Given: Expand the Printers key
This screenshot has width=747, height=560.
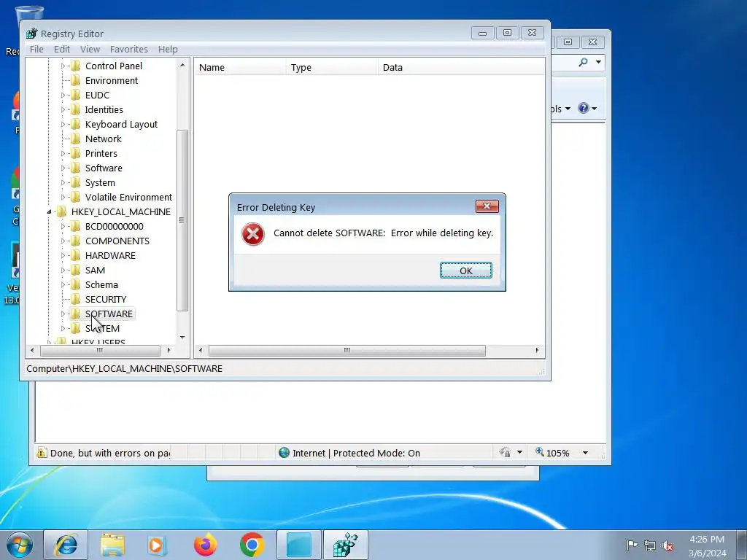Looking at the screenshot, I should click(63, 153).
